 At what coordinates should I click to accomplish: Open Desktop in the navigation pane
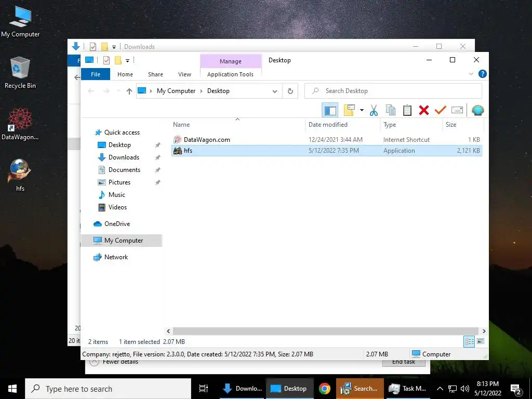[119, 145]
